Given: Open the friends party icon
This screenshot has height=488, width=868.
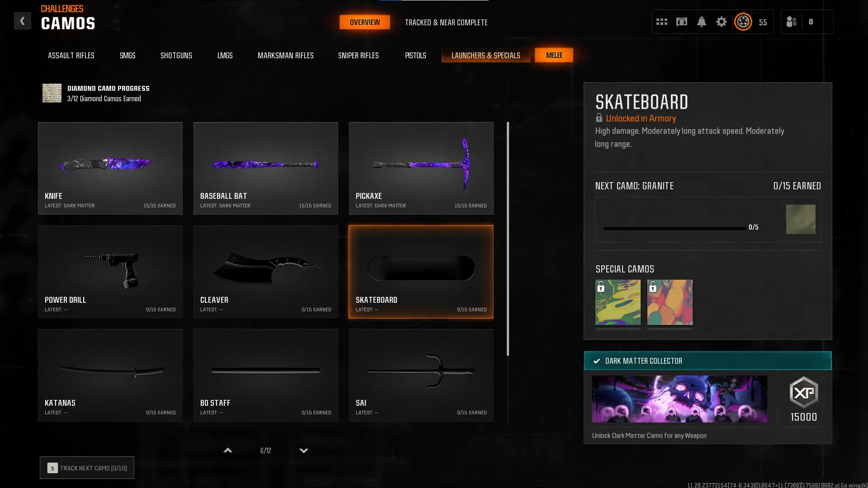Looking at the screenshot, I should (x=791, y=22).
